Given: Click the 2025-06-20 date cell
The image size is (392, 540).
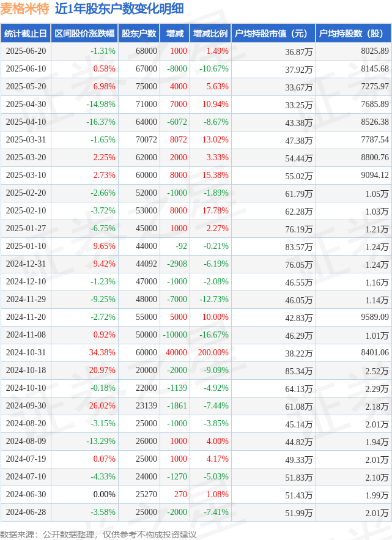Looking at the screenshot, I should pyautogui.click(x=26, y=51).
